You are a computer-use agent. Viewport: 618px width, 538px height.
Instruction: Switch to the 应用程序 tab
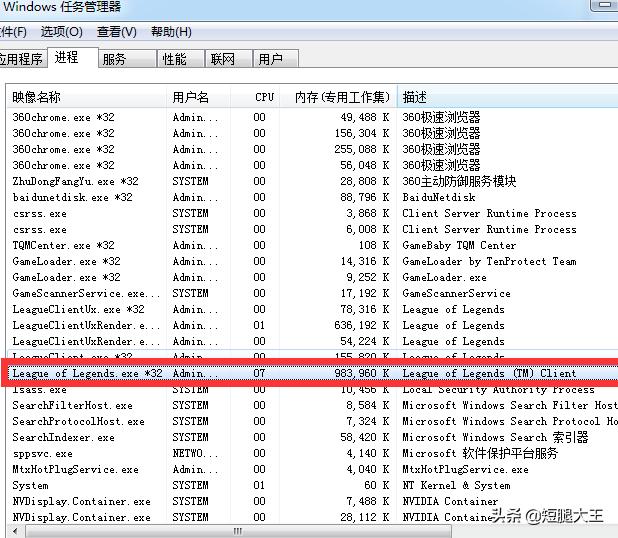22,59
